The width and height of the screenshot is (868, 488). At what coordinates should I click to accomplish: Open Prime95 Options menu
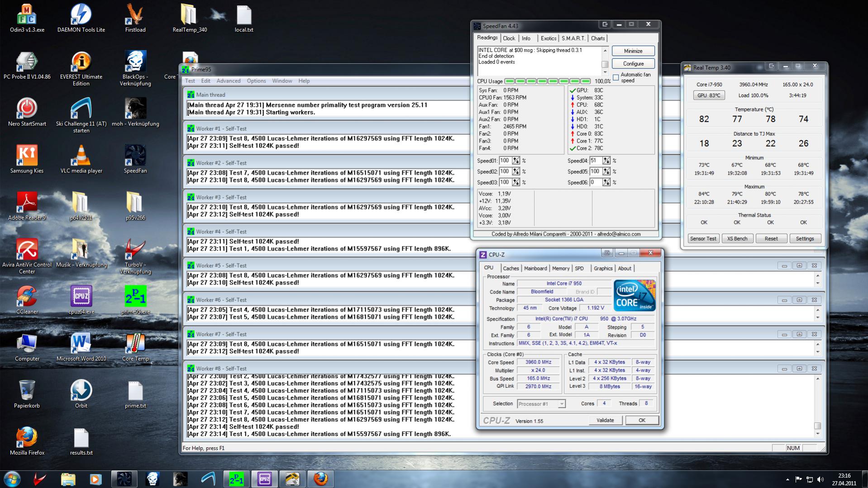tap(256, 81)
